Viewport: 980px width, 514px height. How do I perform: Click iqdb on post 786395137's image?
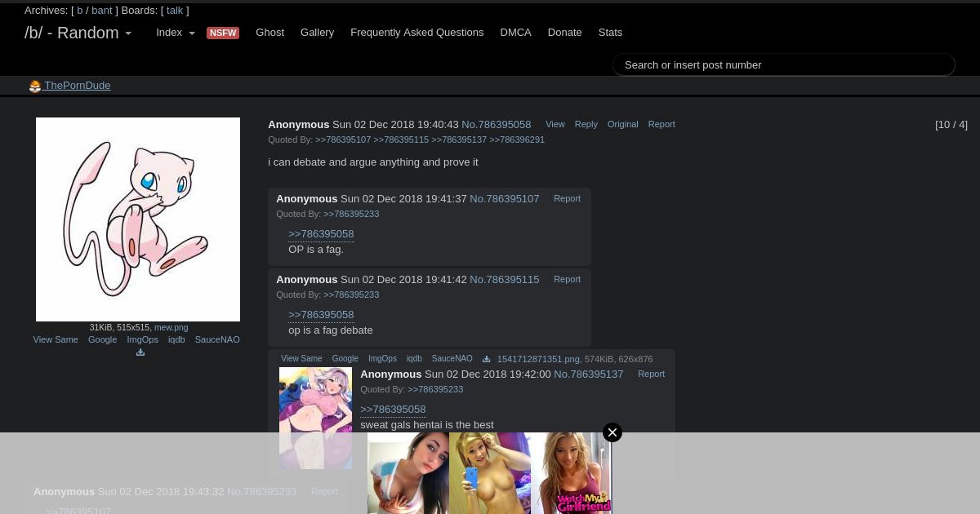click(x=414, y=359)
